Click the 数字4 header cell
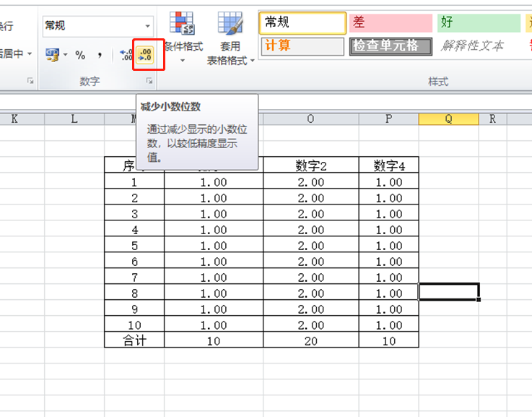The width and height of the screenshot is (532, 417). click(x=389, y=165)
